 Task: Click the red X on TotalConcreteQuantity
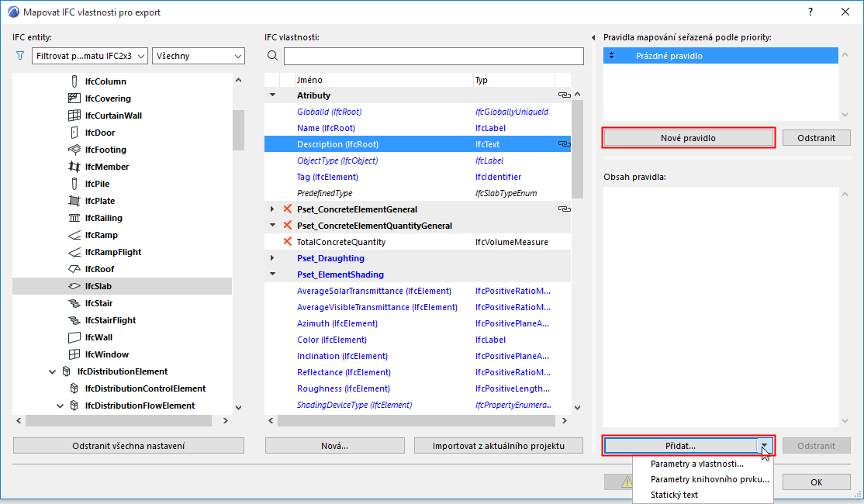click(x=287, y=241)
